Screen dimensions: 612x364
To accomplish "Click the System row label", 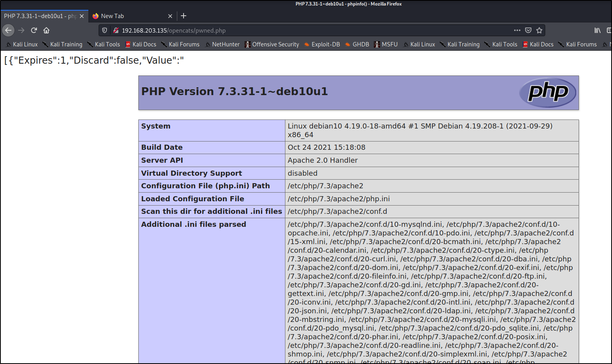I will (x=156, y=126).
